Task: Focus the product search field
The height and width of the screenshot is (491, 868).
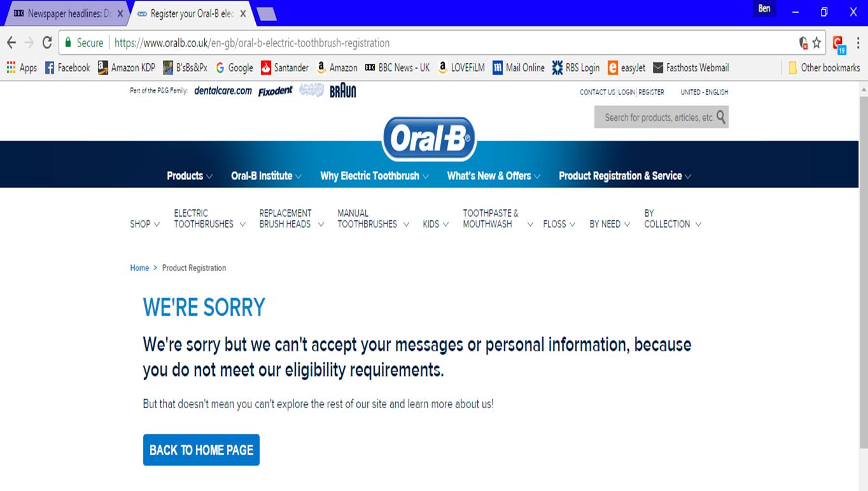Action: click(655, 117)
